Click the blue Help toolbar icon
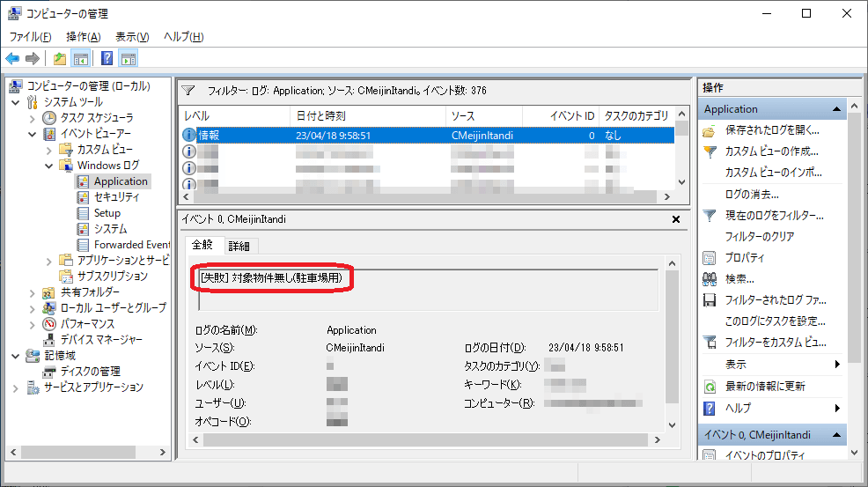This screenshot has height=487, width=868. [x=107, y=59]
